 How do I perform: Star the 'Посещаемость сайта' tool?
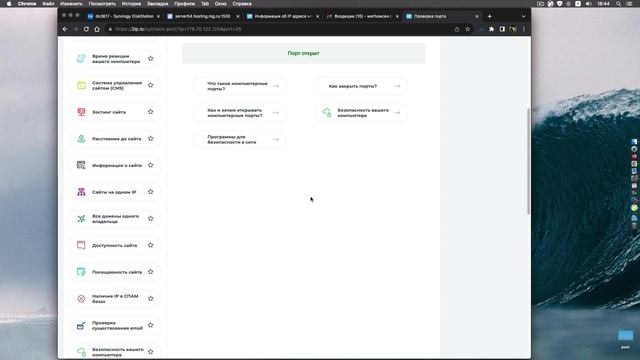point(151,271)
